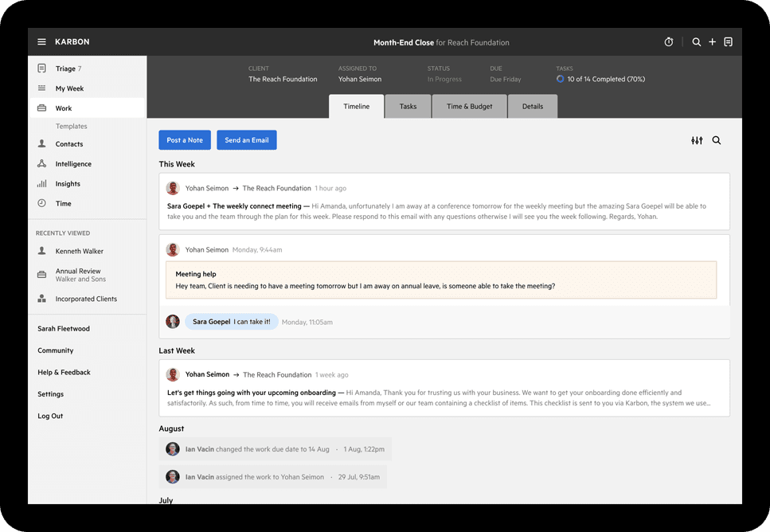Click the Send an Email button
Screen dimensions: 770x532
point(247,139)
